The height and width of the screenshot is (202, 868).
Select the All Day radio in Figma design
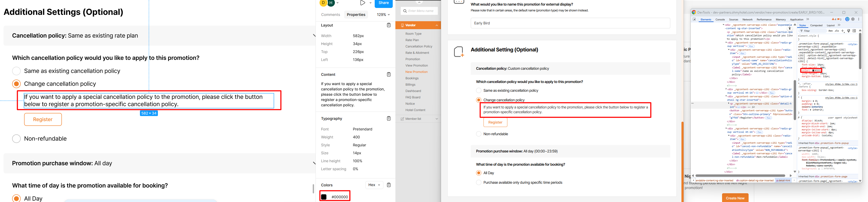tap(16, 198)
